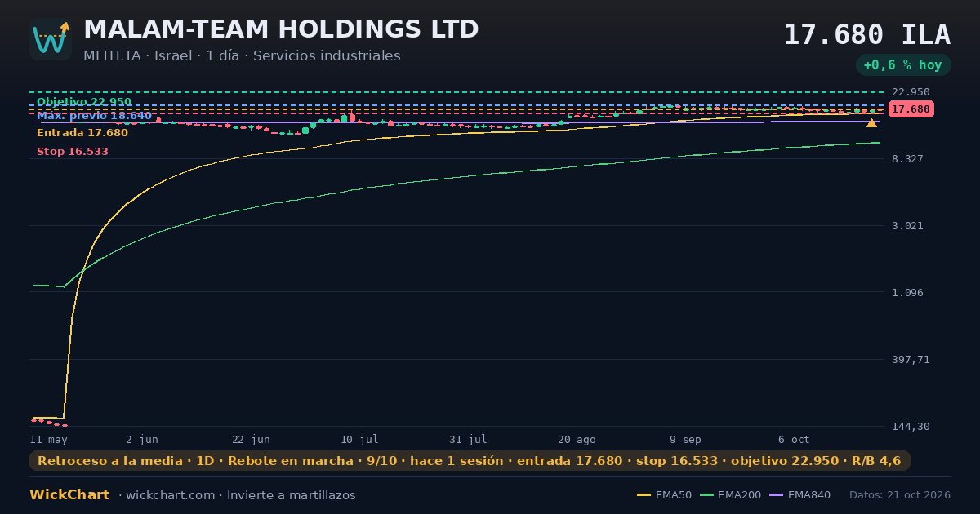Click the Stop 16.533 level label
The image size is (980, 514).
73,152
